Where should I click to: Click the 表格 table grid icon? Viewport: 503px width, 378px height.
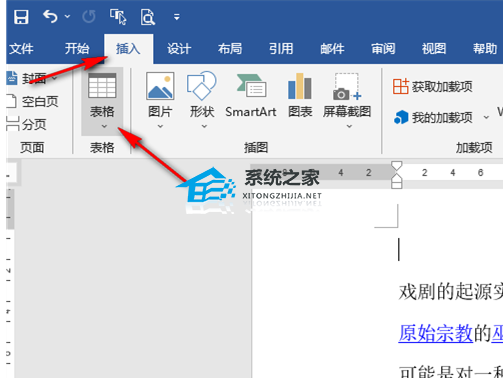point(102,86)
